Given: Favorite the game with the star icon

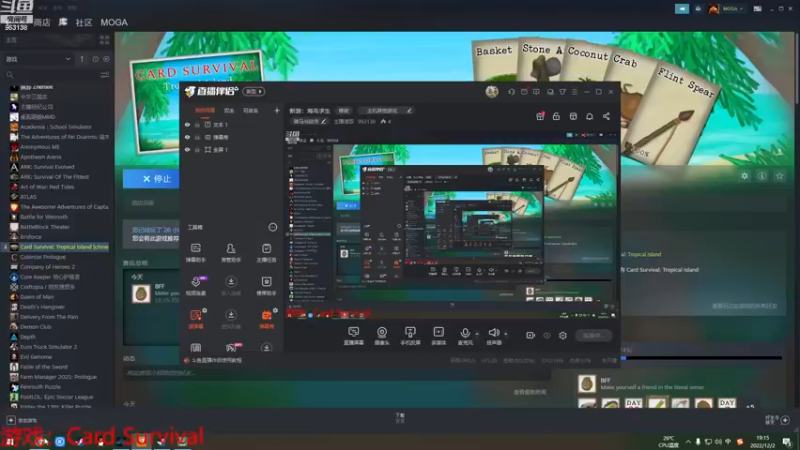Looking at the screenshot, I should 780,176.
